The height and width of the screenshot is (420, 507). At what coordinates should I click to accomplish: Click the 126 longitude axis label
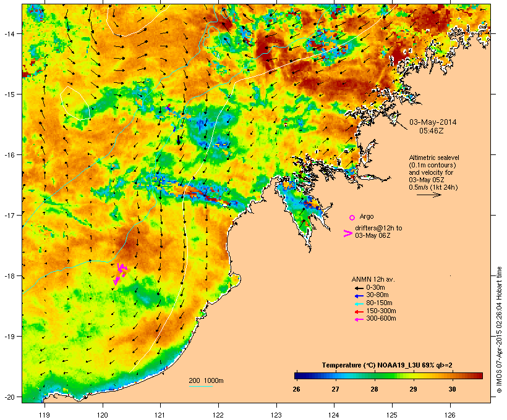[450, 415]
